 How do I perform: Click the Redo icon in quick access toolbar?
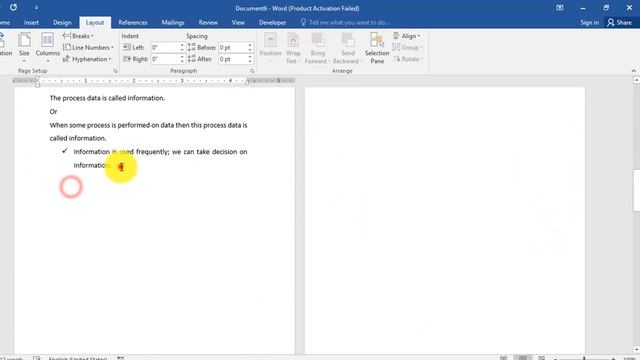pos(13,7)
